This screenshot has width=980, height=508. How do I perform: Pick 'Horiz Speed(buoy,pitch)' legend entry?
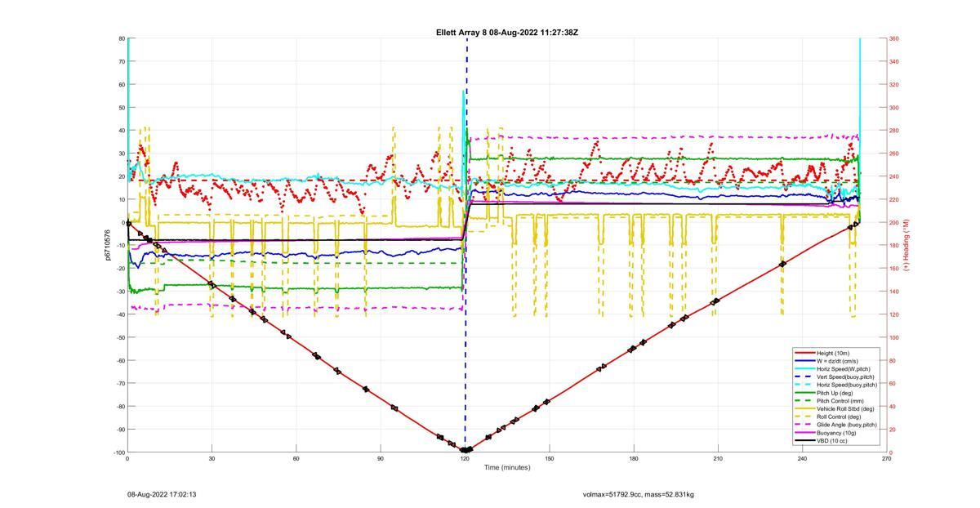(x=847, y=385)
